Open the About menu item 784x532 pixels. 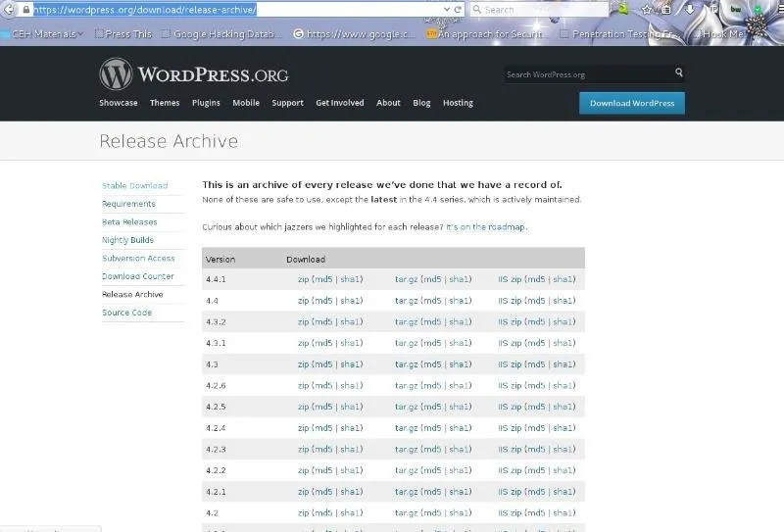(x=388, y=103)
